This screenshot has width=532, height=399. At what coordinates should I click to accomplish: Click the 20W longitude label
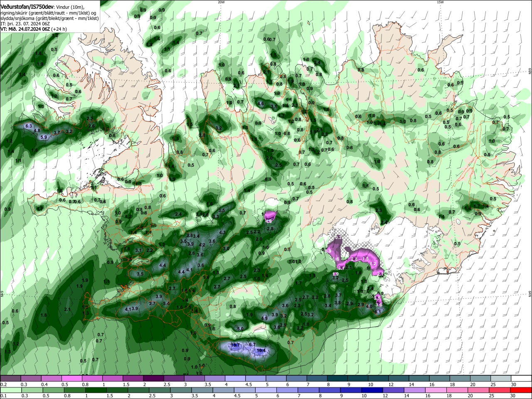coord(222,2)
